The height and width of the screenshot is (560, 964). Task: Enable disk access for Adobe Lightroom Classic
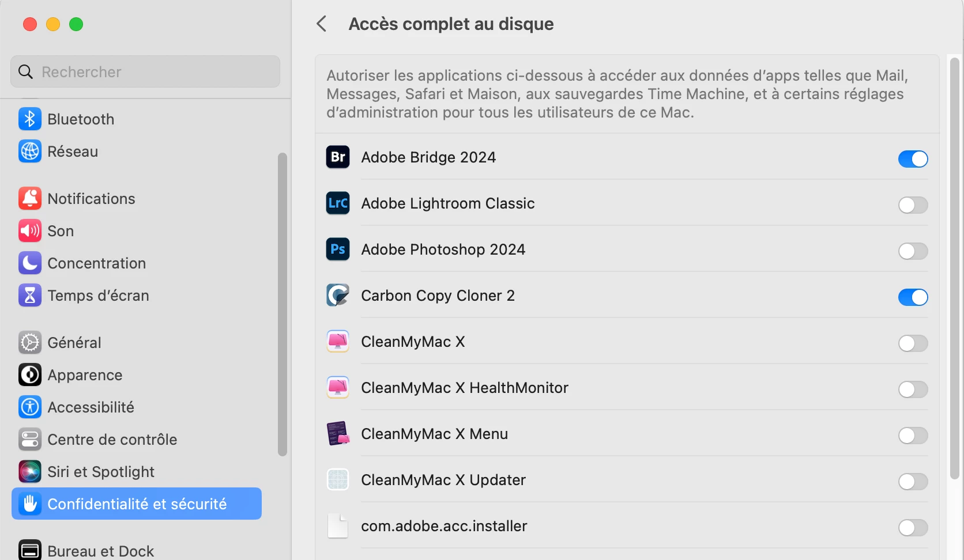coord(913,205)
